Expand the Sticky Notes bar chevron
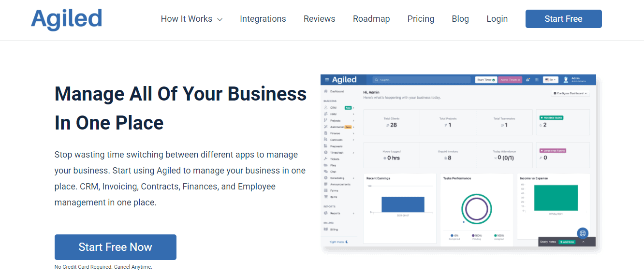This screenshot has height=275, width=644. tap(583, 242)
